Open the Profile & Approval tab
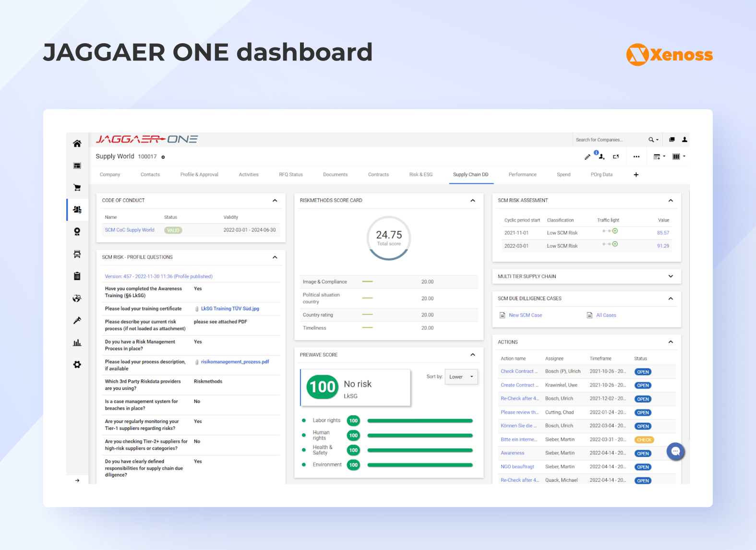 [199, 175]
